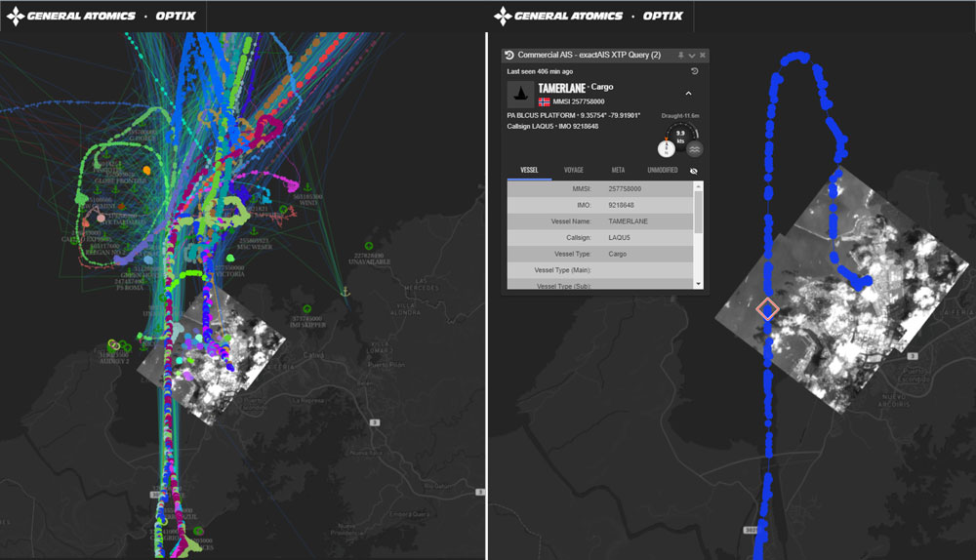Switch to the UNMODIFIED tab
The image size is (976, 560).
point(663,170)
